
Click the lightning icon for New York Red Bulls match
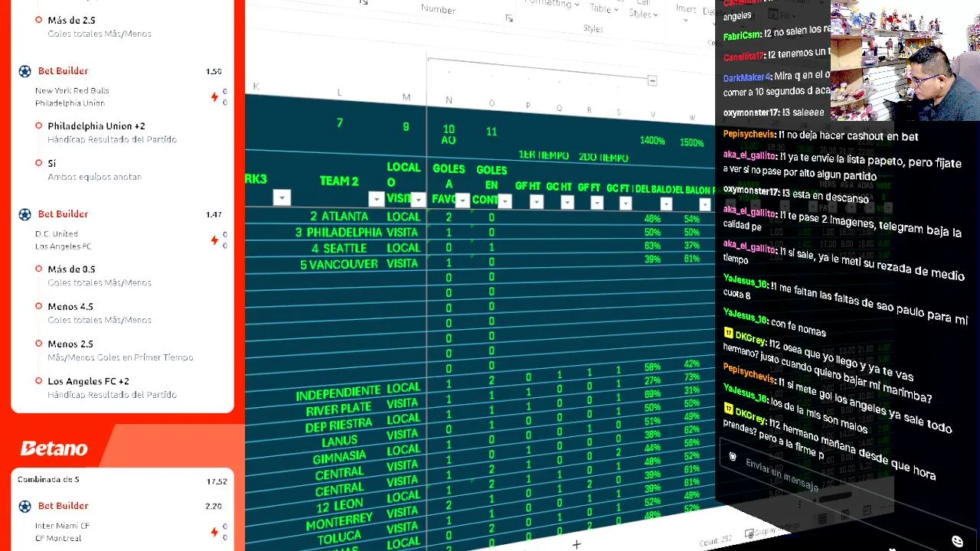point(214,96)
